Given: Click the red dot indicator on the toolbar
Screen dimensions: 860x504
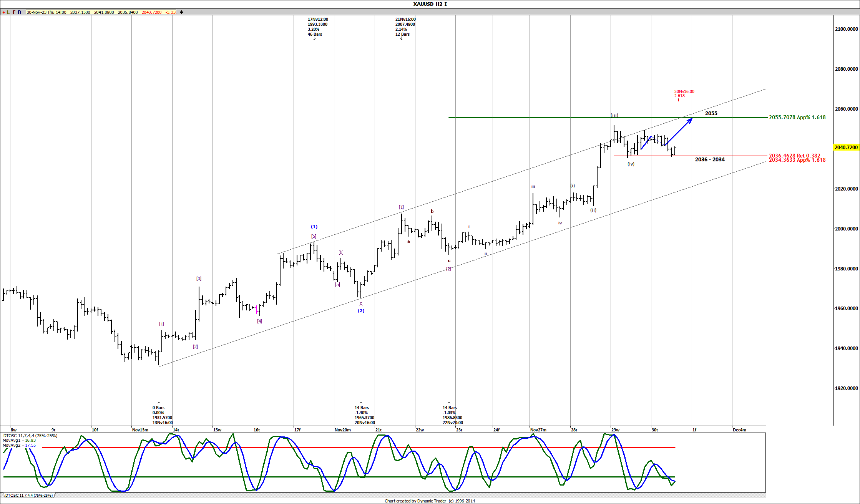Looking at the screenshot, I should point(3,12).
